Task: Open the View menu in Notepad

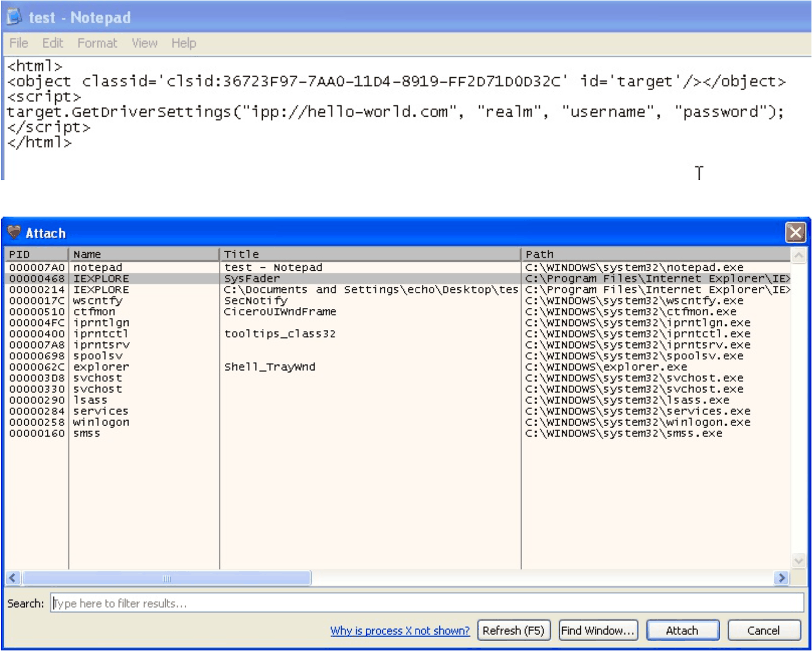Action: pos(144,43)
